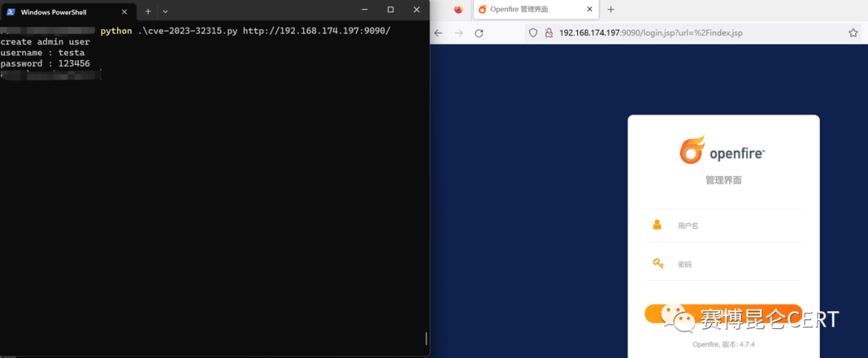Click the key icon beside 密码
The width and height of the screenshot is (868, 358).
click(657, 263)
